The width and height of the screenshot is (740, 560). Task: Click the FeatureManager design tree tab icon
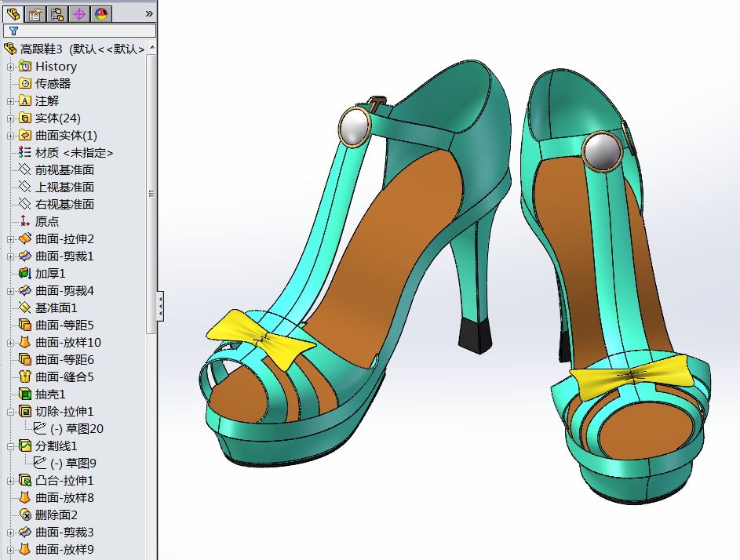coord(13,13)
